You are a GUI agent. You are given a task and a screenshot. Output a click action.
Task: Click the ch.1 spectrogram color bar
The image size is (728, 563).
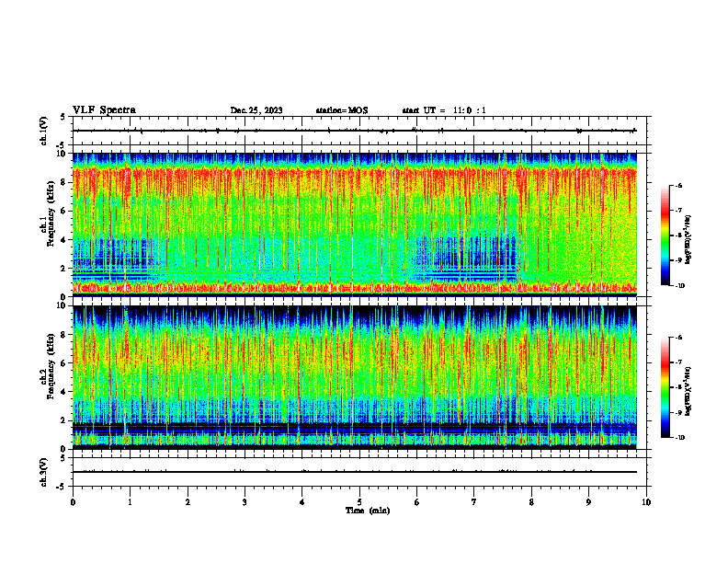pyautogui.click(x=665, y=236)
